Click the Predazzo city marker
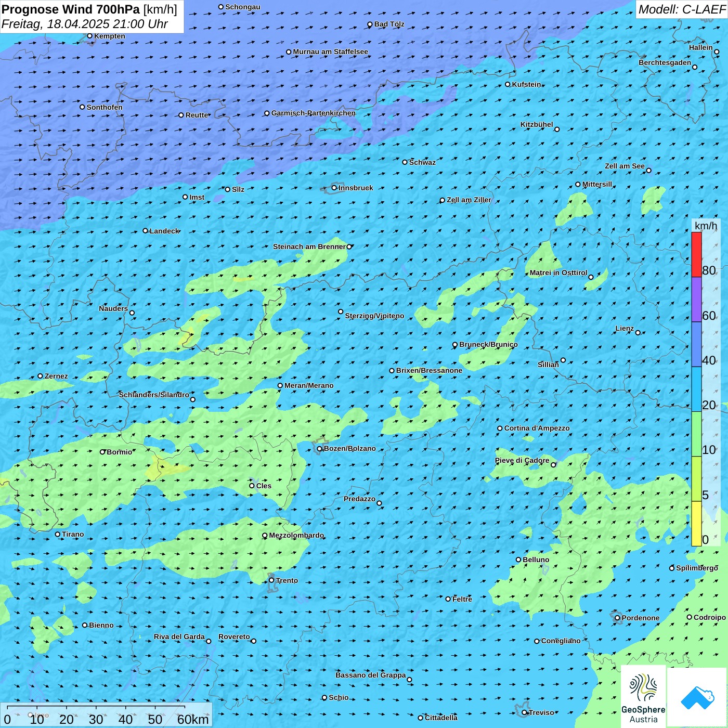 [x=379, y=503]
